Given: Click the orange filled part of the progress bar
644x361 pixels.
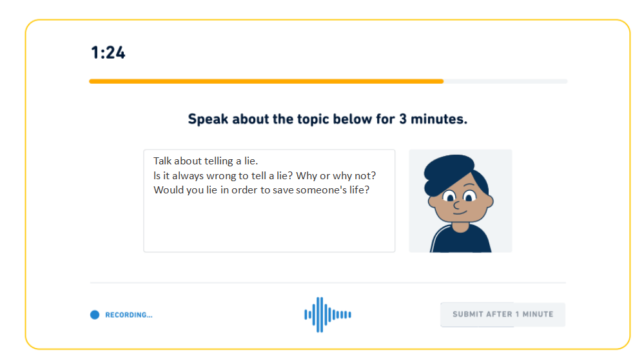Looking at the screenshot, I should pyautogui.click(x=266, y=81).
